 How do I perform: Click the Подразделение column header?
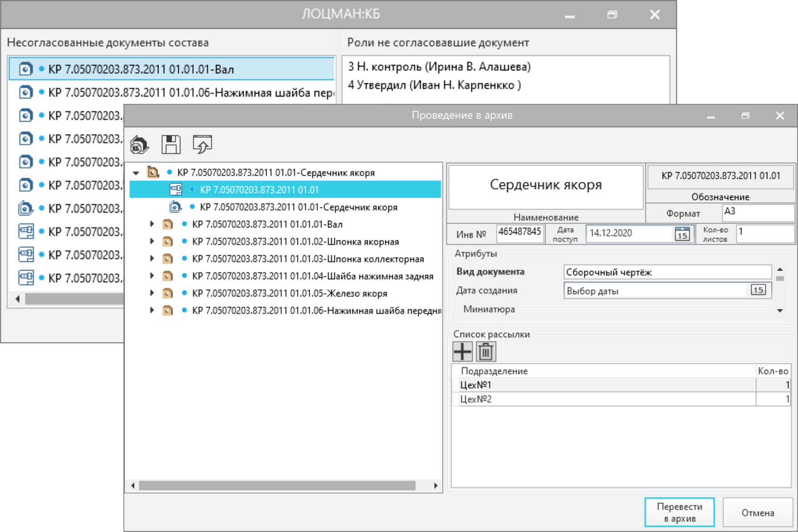coord(605,371)
